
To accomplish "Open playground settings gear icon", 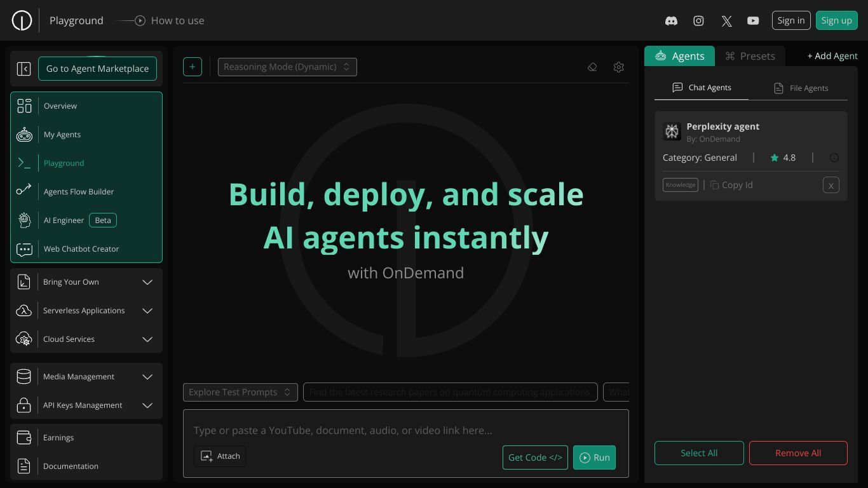I will (618, 67).
